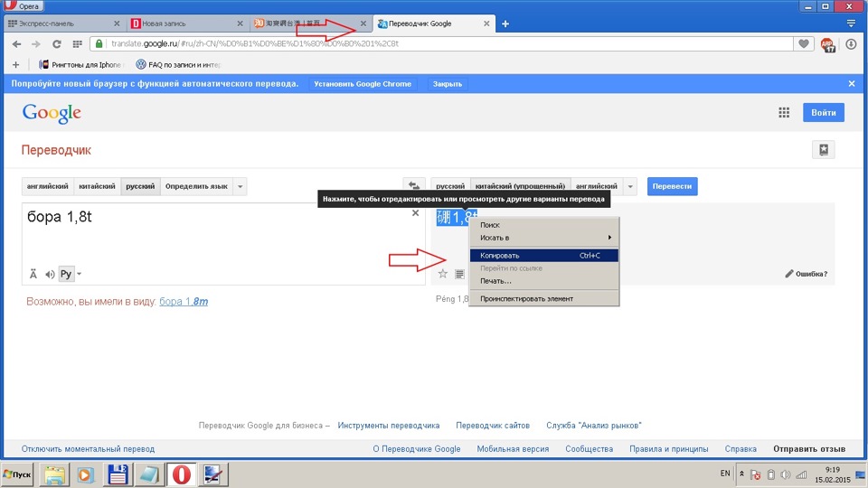Image resolution: width=868 pixels, height=488 pixels.
Task: Select китайский as source language
Action: pyautogui.click(x=97, y=186)
